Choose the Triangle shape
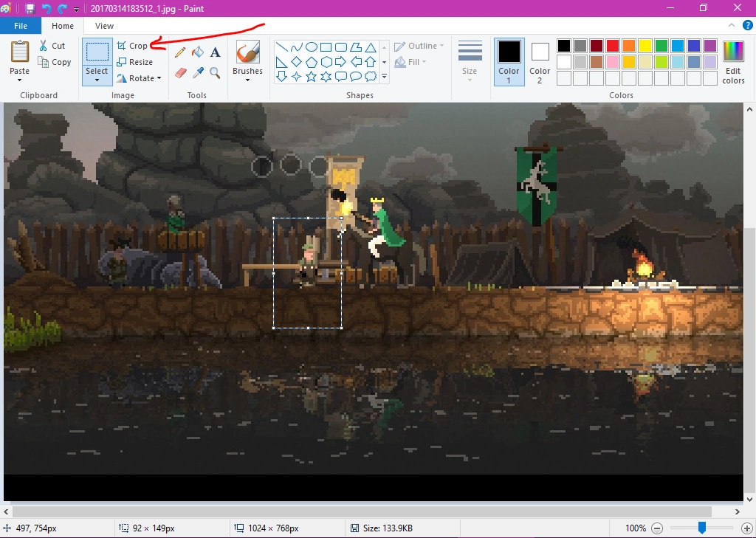The height and width of the screenshot is (538, 756). [x=371, y=46]
